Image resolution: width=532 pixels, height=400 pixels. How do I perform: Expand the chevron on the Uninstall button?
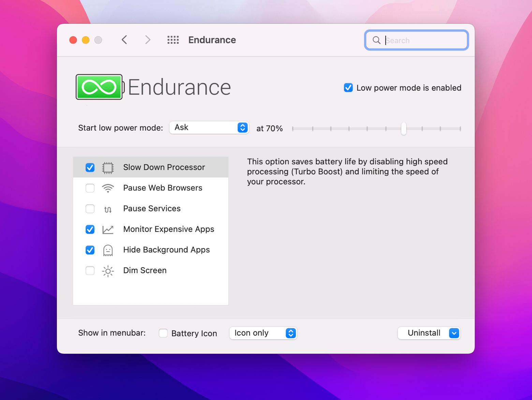click(x=454, y=333)
